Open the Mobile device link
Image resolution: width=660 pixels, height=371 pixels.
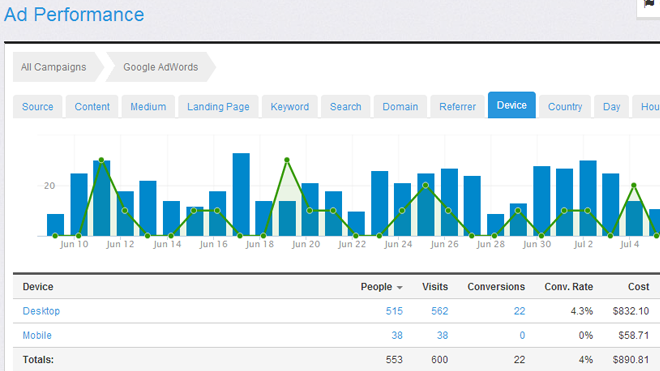[37, 335]
